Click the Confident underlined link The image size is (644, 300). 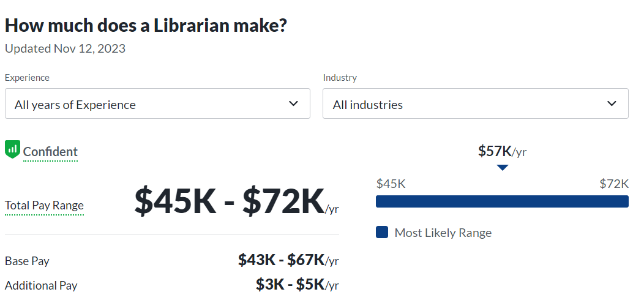50,152
